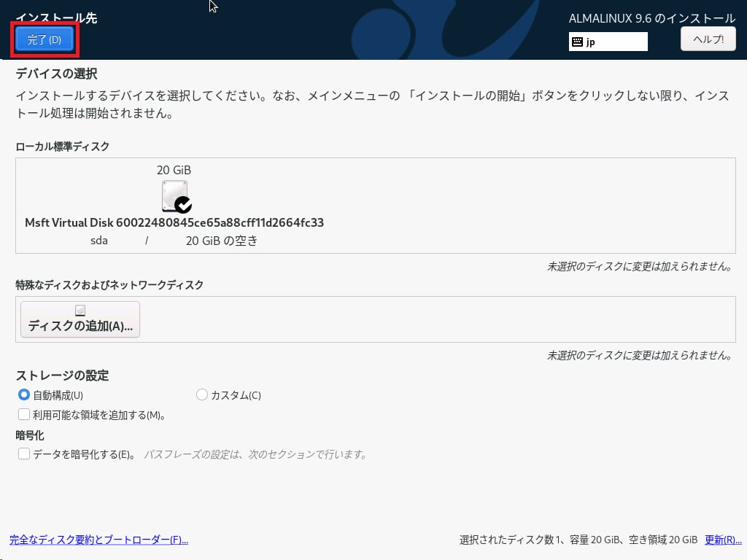The image size is (747, 560).
Task: Click the checkmark badge on the disk icon
Action: (x=183, y=205)
